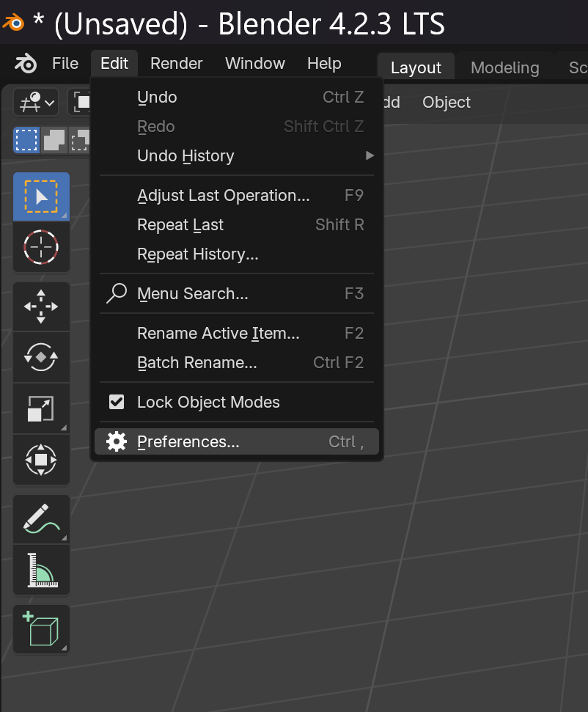Select the Add Cube tool
Image resolution: width=588 pixels, height=712 pixels.
41,629
